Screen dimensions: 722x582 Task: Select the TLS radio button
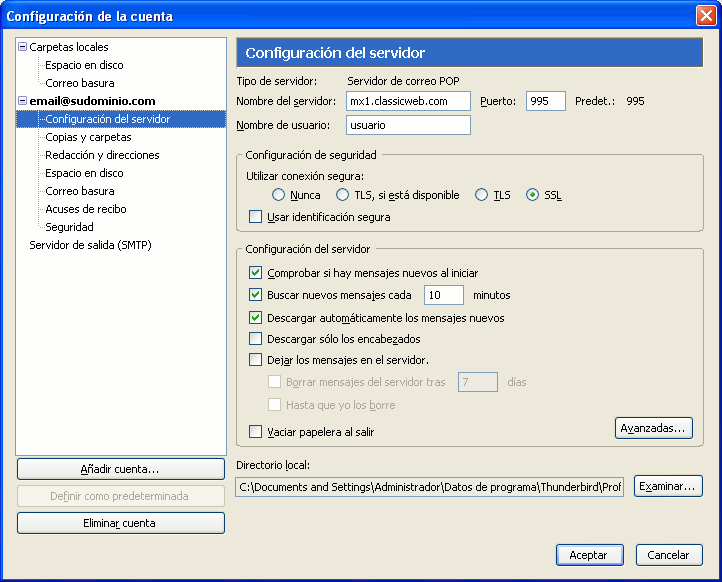click(x=481, y=195)
